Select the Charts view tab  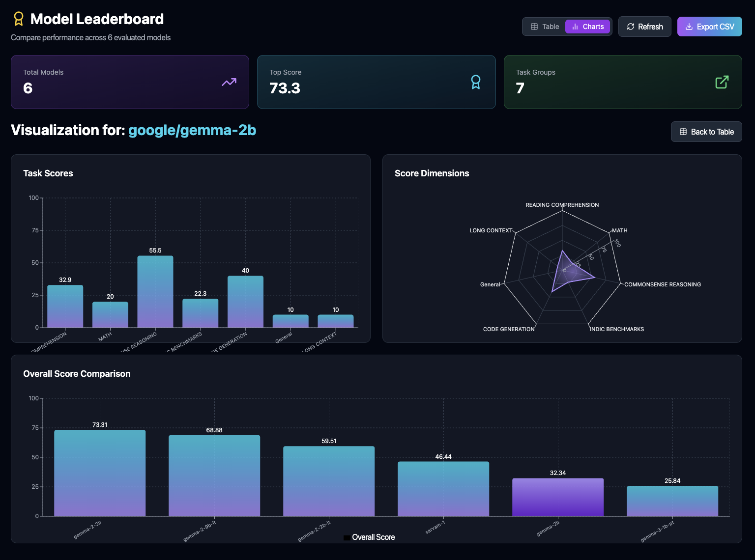(588, 27)
